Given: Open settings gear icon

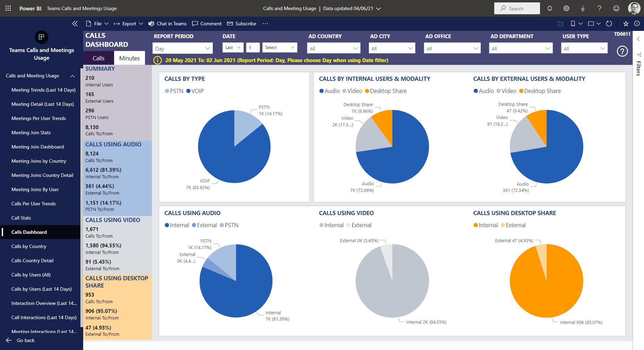Looking at the screenshot, I should pos(566,8).
